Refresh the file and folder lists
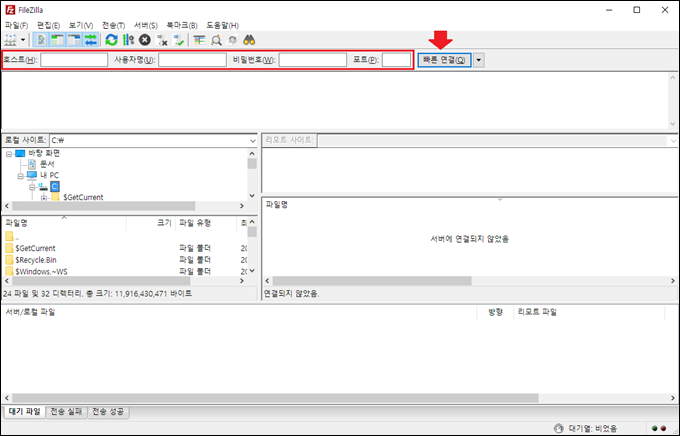The image size is (680, 436). point(111,40)
